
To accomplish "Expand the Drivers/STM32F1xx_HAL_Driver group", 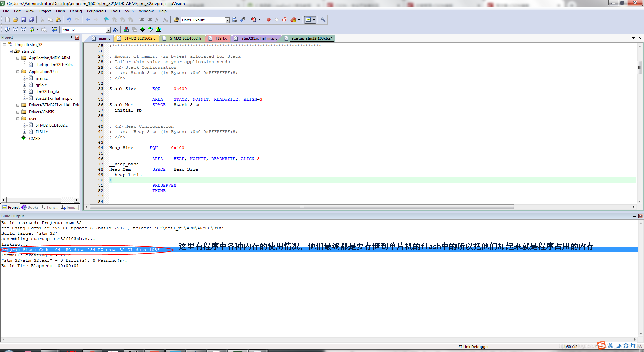I will [x=18, y=105].
